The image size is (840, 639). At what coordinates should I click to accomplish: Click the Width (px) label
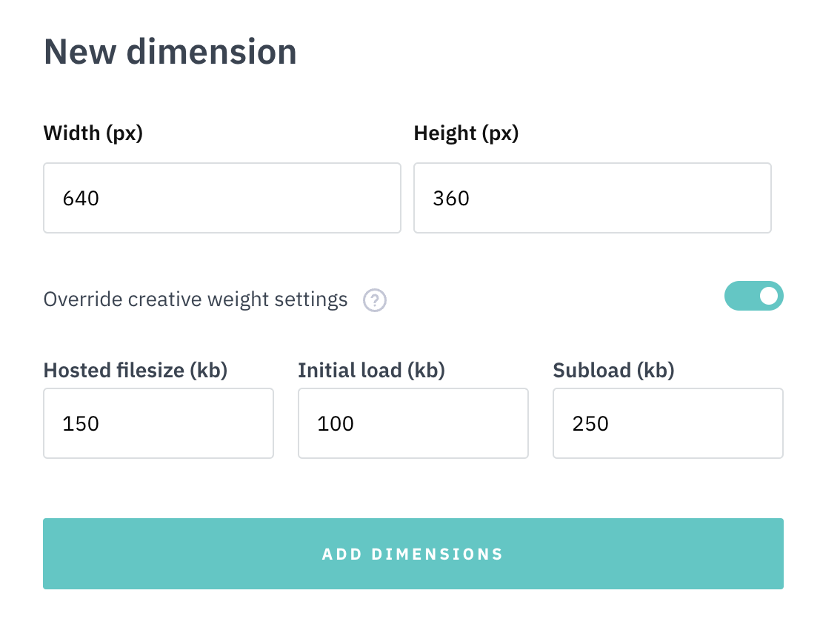[93, 134]
